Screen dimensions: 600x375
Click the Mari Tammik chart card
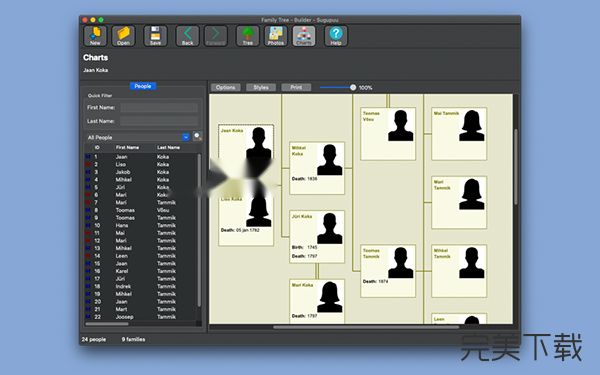459,202
